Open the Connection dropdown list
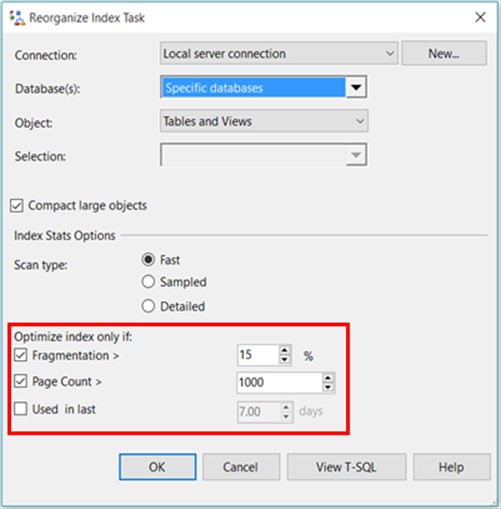The height and width of the screenshot is (509, 501). pos(279,53)
